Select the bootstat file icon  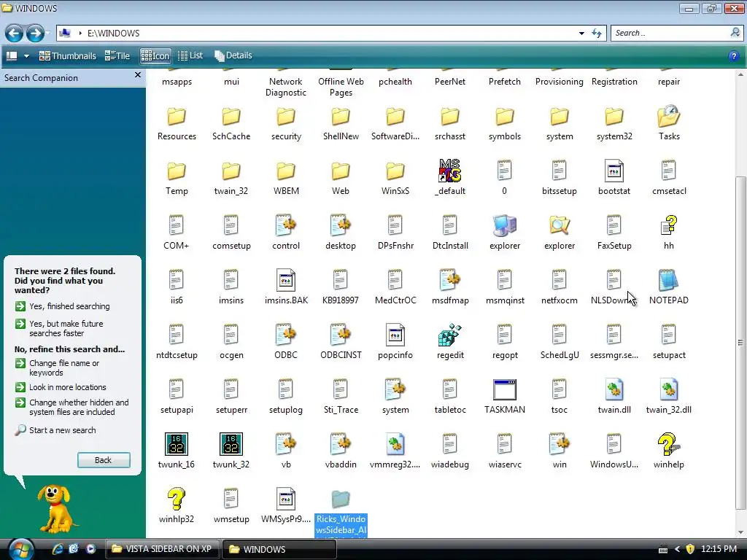coord(614,171)
